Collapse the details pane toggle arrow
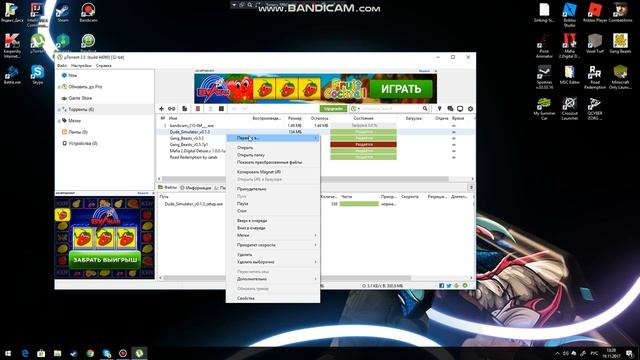The image size is (640, 360). 471,187
